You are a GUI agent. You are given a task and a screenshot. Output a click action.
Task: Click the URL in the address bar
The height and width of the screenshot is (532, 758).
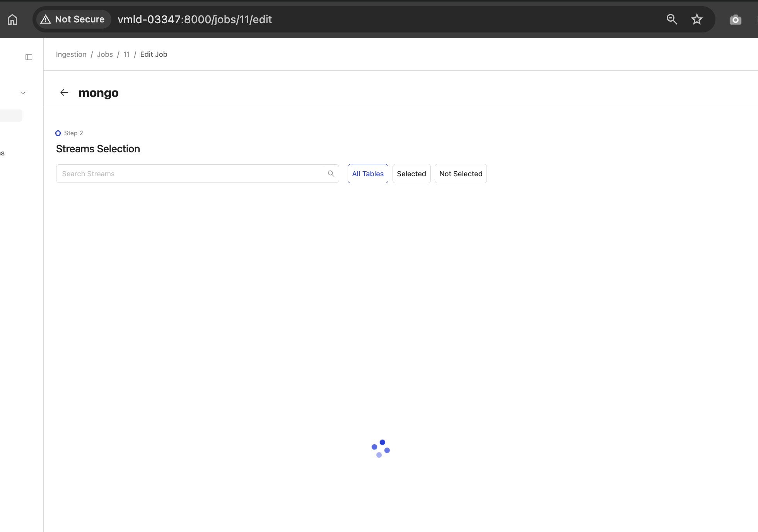click(195, 19)
